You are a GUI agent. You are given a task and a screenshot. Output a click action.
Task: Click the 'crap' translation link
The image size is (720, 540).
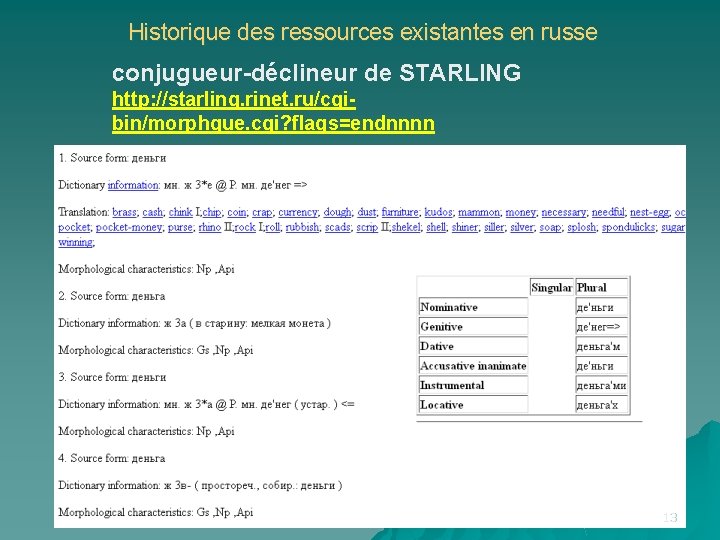coord(262,212)
